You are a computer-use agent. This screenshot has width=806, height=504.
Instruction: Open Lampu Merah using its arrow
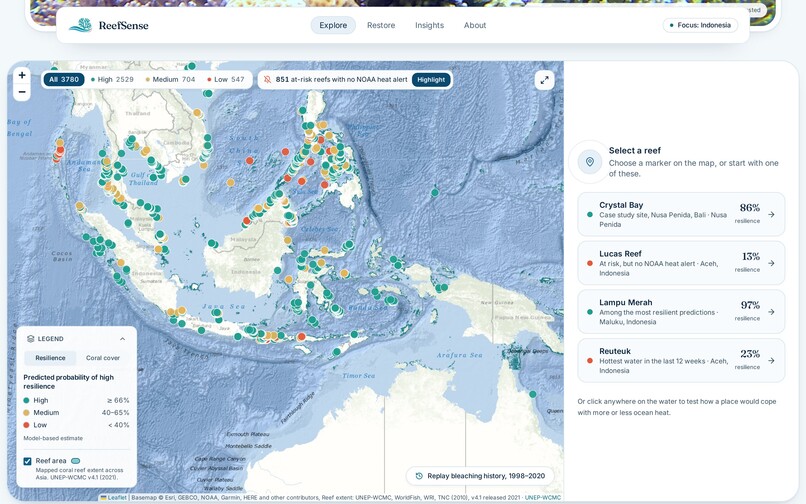[x=771, y=312]
